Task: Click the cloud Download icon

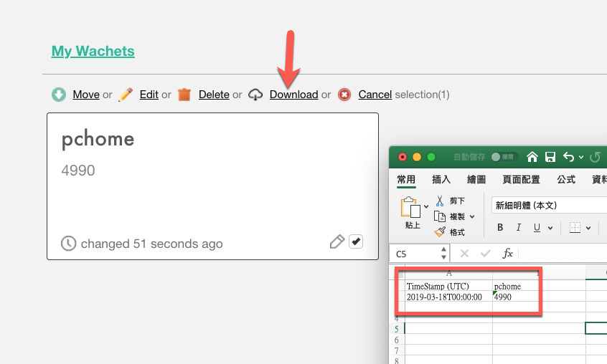Action: (255, 95)
